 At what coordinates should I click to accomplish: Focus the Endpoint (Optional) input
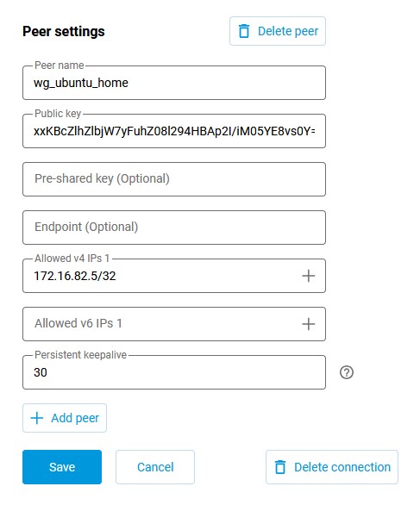(x=174, y=228)
